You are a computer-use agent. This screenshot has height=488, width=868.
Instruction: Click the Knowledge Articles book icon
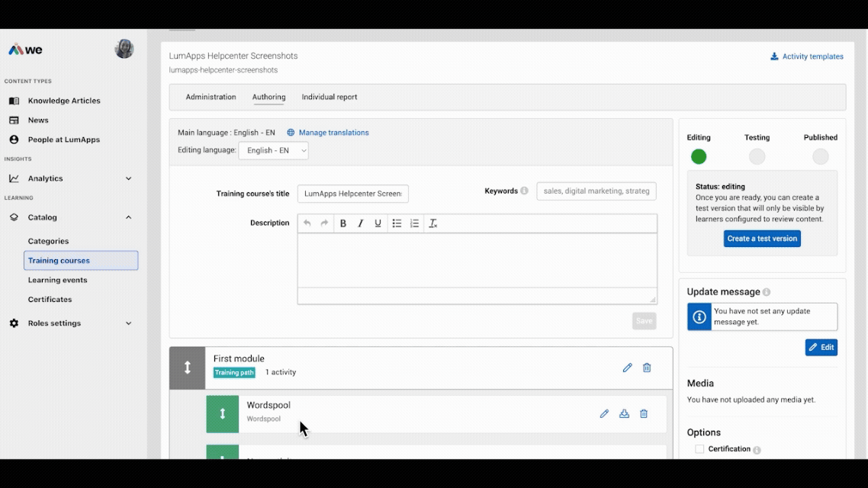[x=14, y=101]
